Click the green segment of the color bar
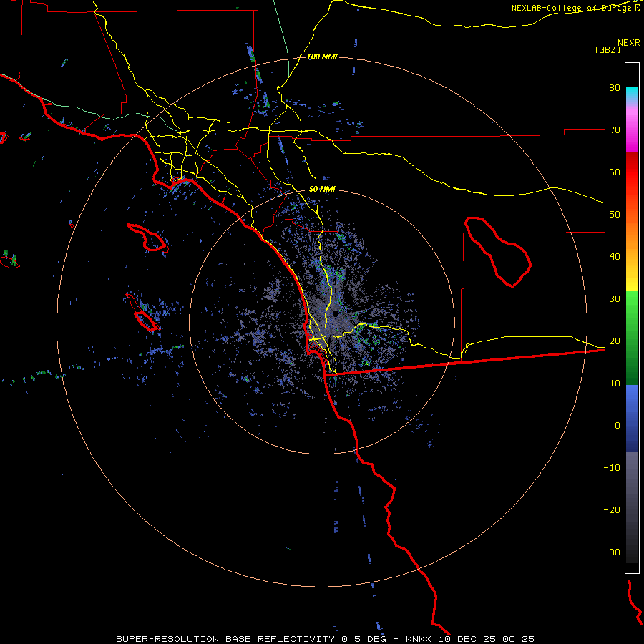 tap(632, 338)
